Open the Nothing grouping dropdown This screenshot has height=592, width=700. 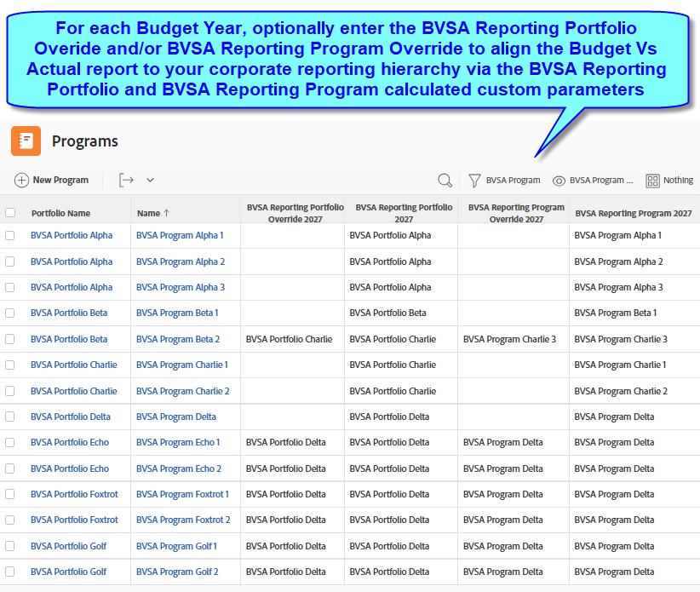click(678, 181)
